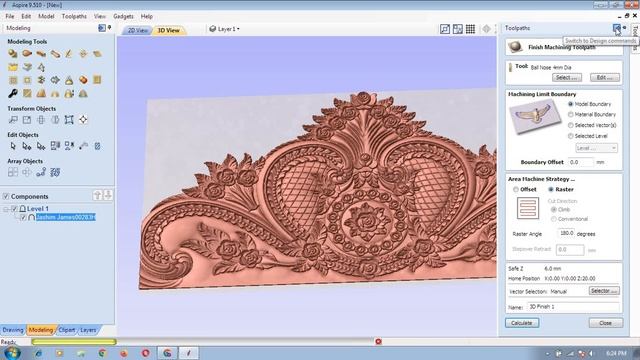The height and width of the screenshot is (360, 640).
Task: Select the Conventional cut direction radio button
Action: point(553,219)
